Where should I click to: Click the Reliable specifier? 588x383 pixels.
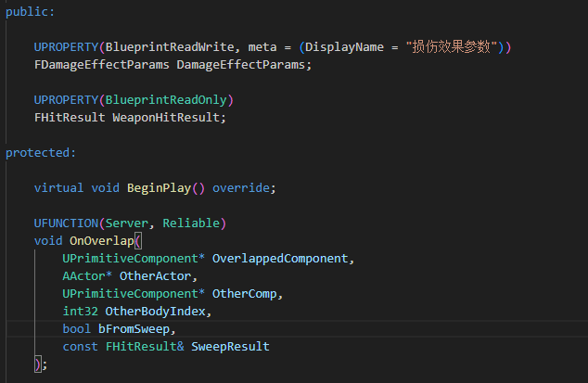tap(191, 223)
